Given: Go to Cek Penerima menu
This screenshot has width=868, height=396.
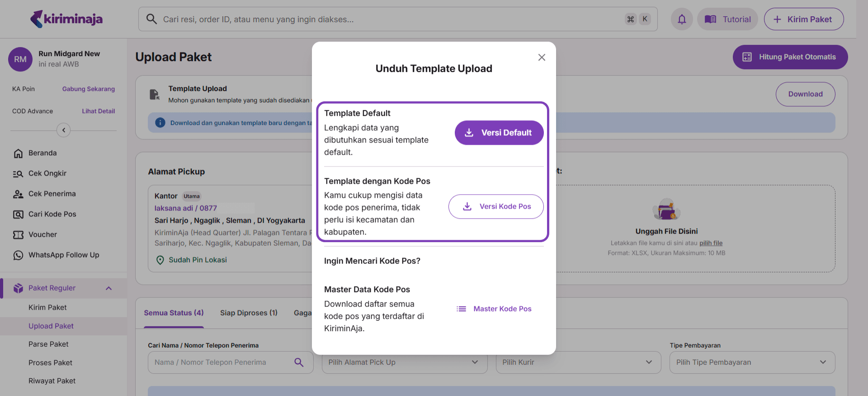Looking at the screenshot, I should click(x=52, y=194).
